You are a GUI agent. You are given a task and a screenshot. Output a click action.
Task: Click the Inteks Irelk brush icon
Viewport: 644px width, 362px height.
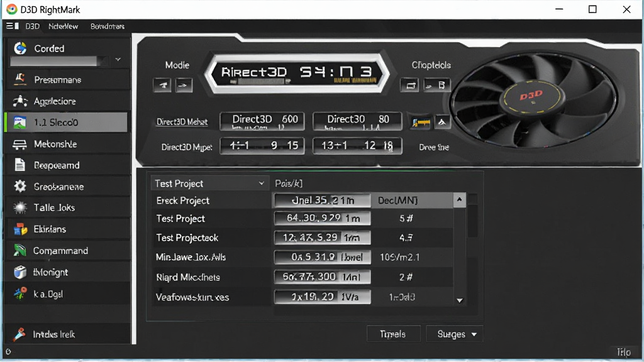19,334
